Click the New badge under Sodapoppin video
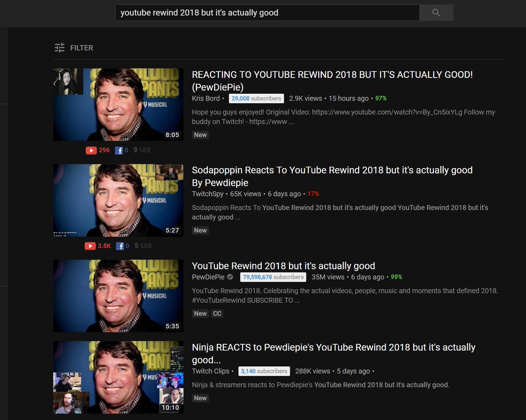The image size is (526, 420). [x=200, y=230]
